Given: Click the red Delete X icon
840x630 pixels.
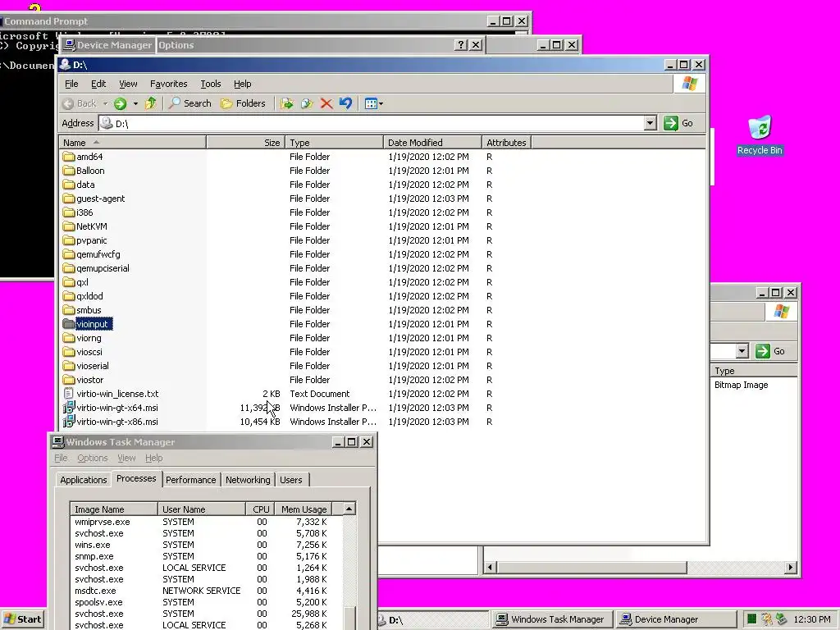Looking at the screenshot, I should [326, 103].
